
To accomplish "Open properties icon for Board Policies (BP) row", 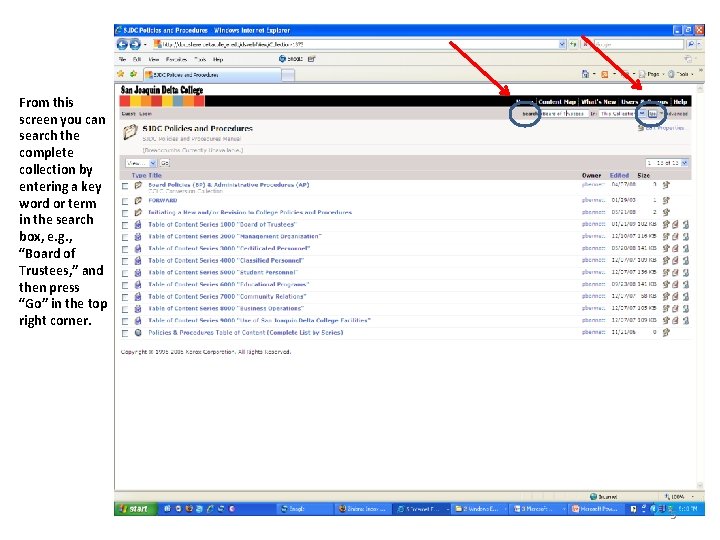I will 666,185.
